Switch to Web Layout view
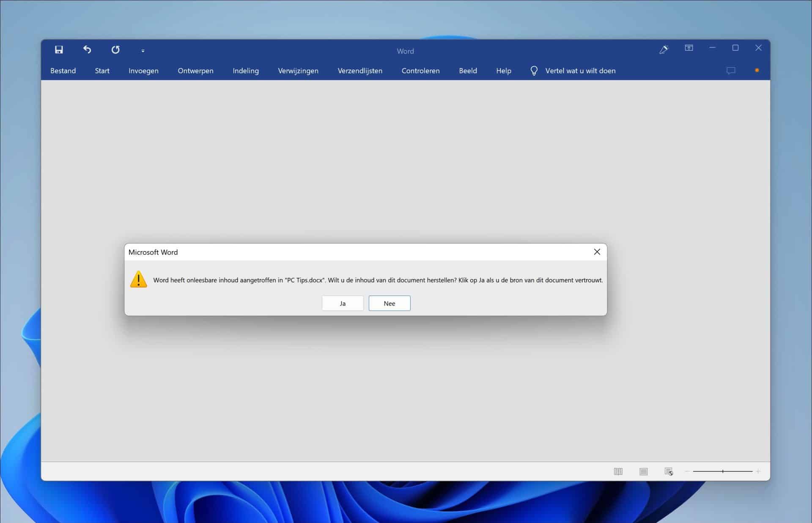 pyautogui.click(x=669, y=471)
